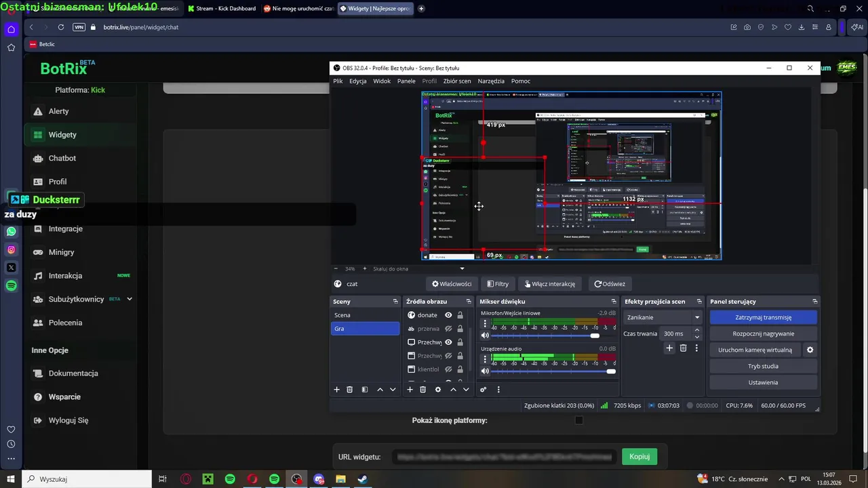This screenshot has height=488, width=868.
Task: Open Urządzenie audio channel options menu
Action: point(485,359)
